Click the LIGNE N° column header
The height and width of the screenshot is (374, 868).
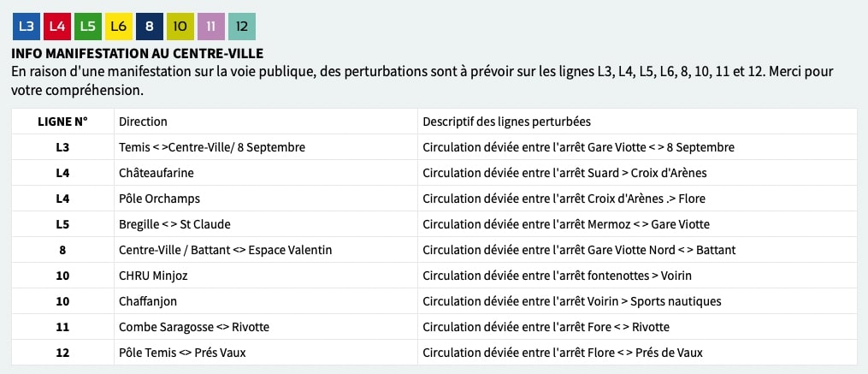[x=62, y=122]
